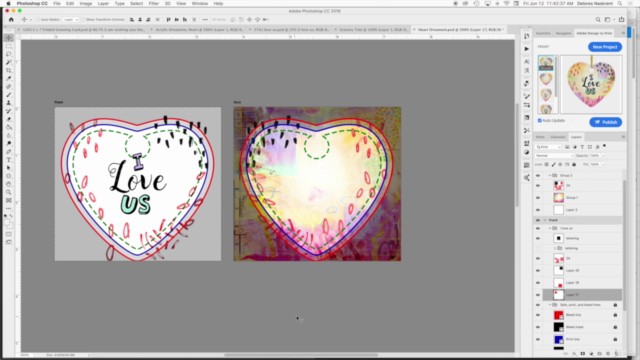640x360 pixels.
Task: Select the Bleed mask layer thumbnail
Action: pyautogui.click(x=558, y=327)
